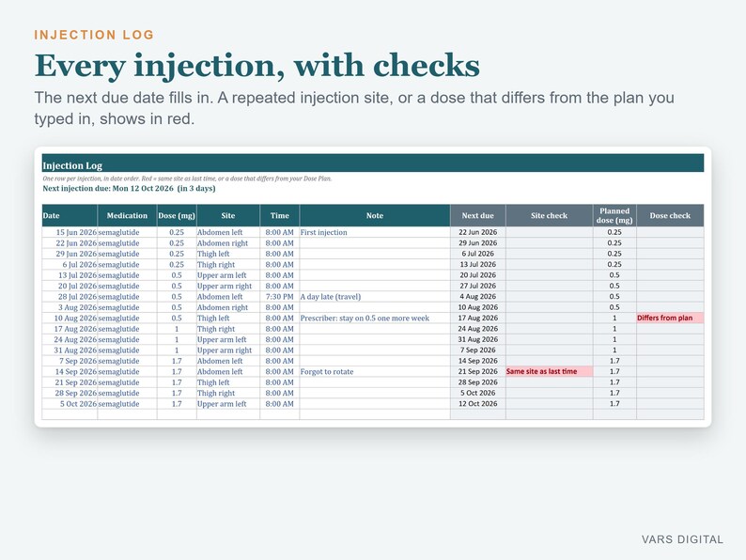746x560 pixels.
Task: Click the 'Upper arm right' site for 31 Aug 2026
Action: (x=228, y=350)
